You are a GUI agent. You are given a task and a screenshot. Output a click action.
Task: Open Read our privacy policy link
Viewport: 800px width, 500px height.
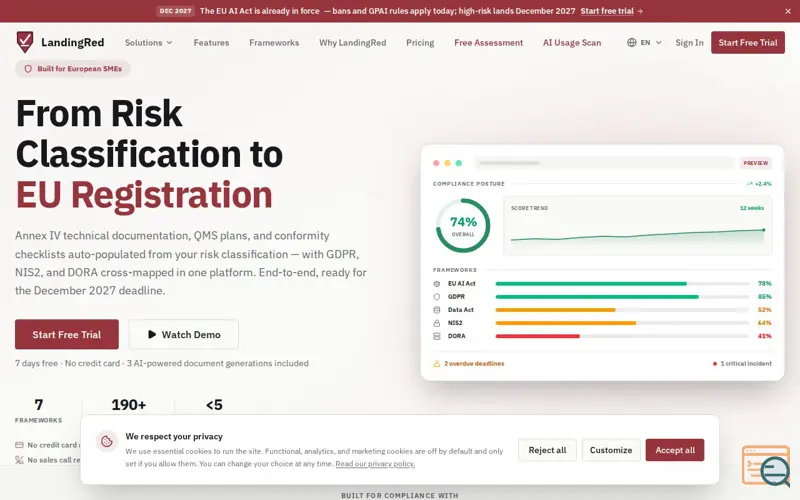375,464
